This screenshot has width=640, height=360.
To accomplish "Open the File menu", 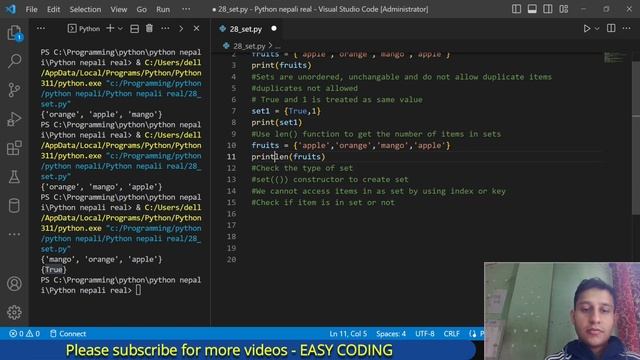I will pyautogui.click(x=31, y=9).
